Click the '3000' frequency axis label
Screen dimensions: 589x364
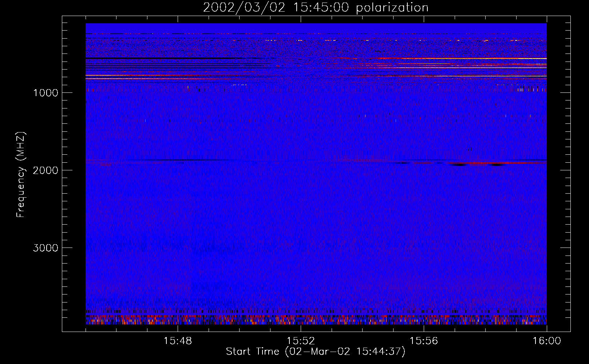(46, 248)
